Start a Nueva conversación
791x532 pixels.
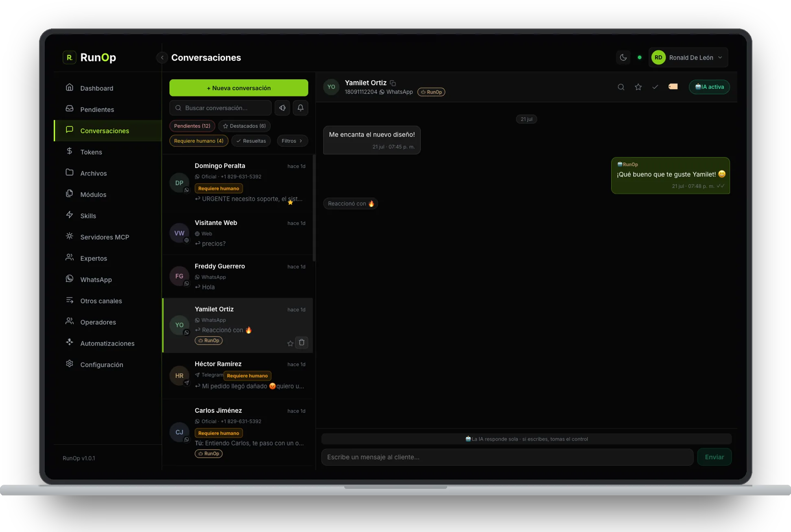[238, 88]
